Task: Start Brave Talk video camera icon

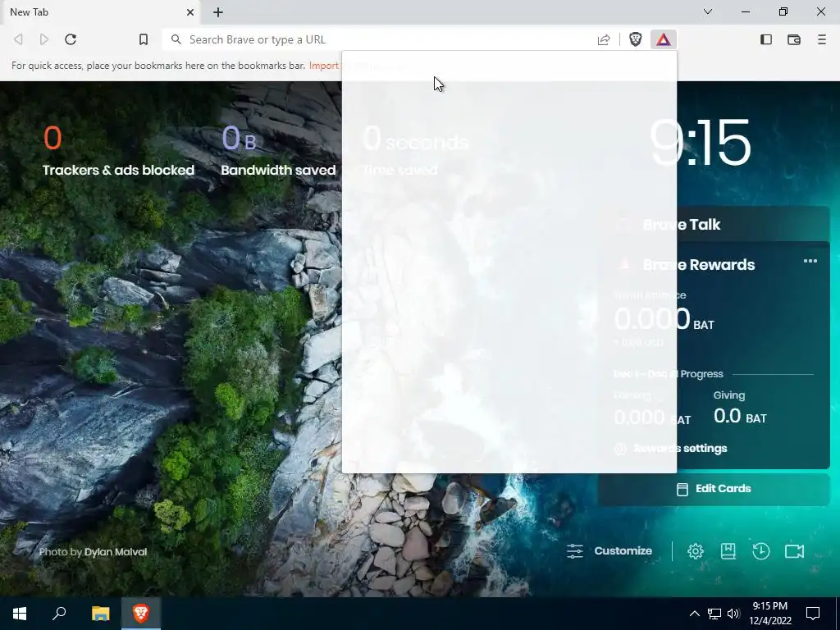Action: (x=794, y=551)
